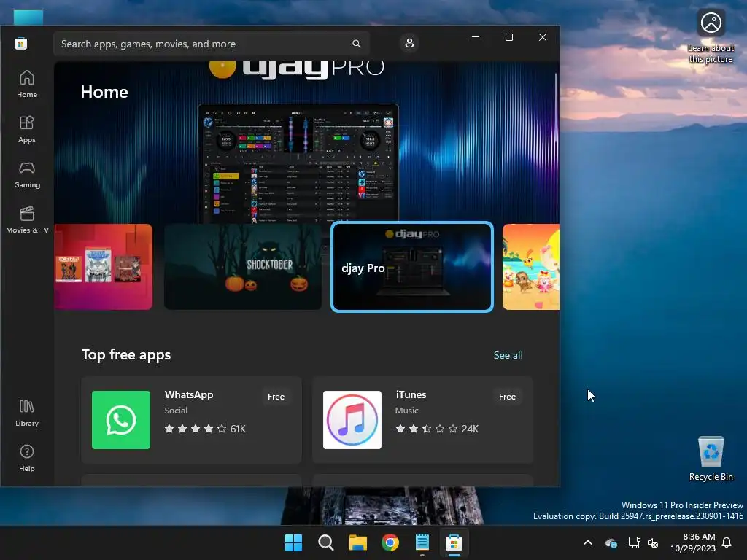Click the search magnifier icon in the Store
Image resolution: width=747 pixels, height=560 pixels.
pos(356,44)
